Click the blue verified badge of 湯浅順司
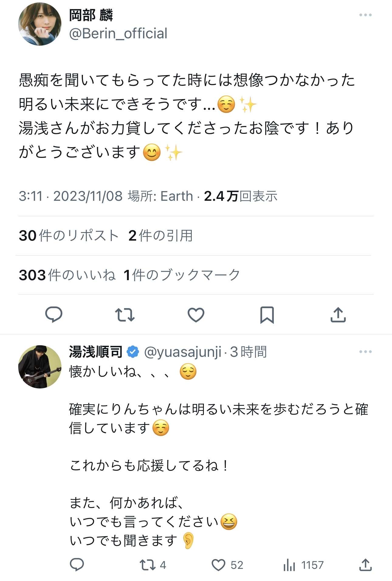The width and height of the screenshot is (392, 581). (132, 352)
